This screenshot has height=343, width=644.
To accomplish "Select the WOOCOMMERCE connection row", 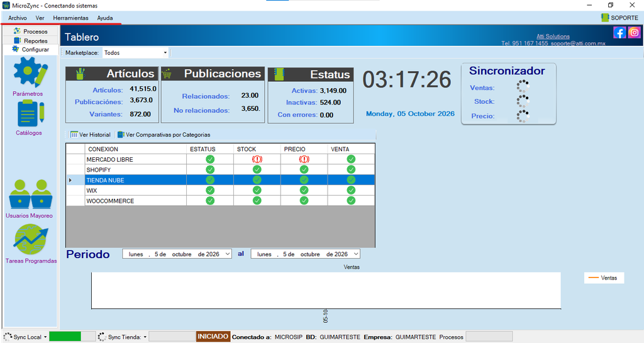I will (220, 201).
